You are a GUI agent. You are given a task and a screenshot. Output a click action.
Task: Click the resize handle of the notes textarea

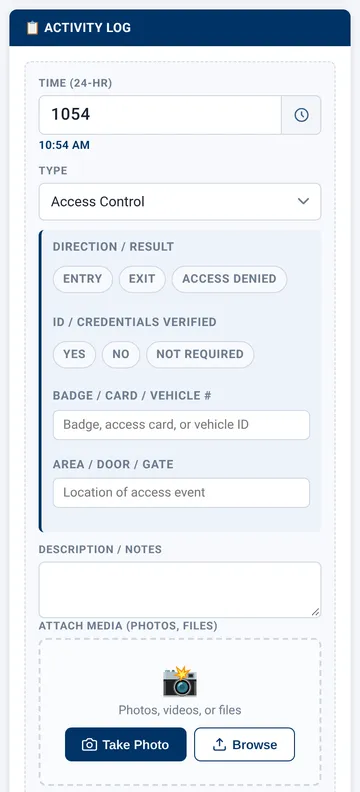point(315,612)
